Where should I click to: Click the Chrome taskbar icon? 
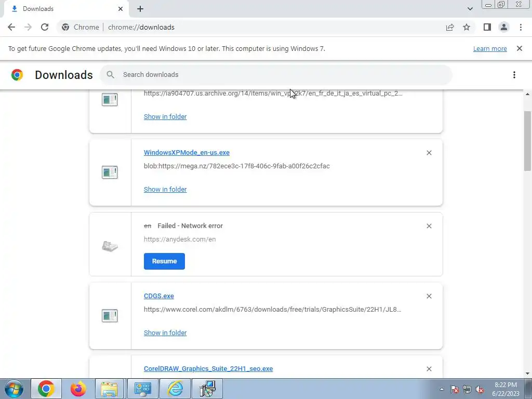pyautogui.click(x=46, y=389)
